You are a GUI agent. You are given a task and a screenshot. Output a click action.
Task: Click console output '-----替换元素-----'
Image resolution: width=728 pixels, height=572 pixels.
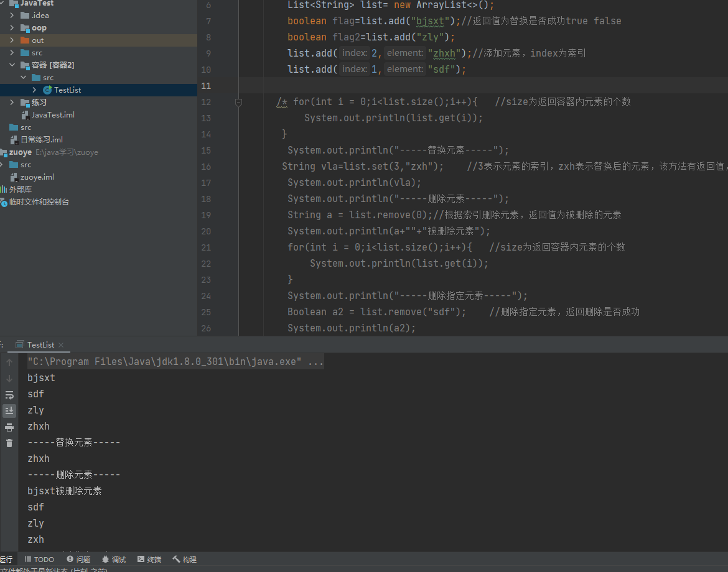point(74,443)
